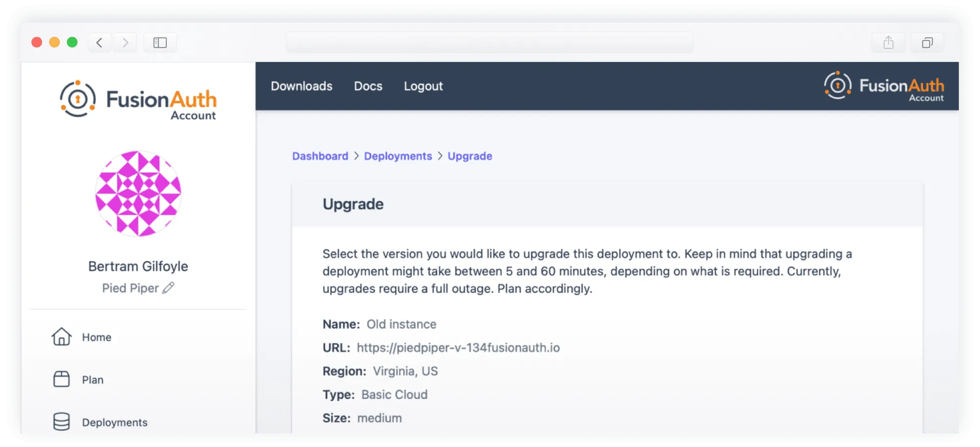
Task: Click the yellow macOS minimize button
Action: point(54,43)
